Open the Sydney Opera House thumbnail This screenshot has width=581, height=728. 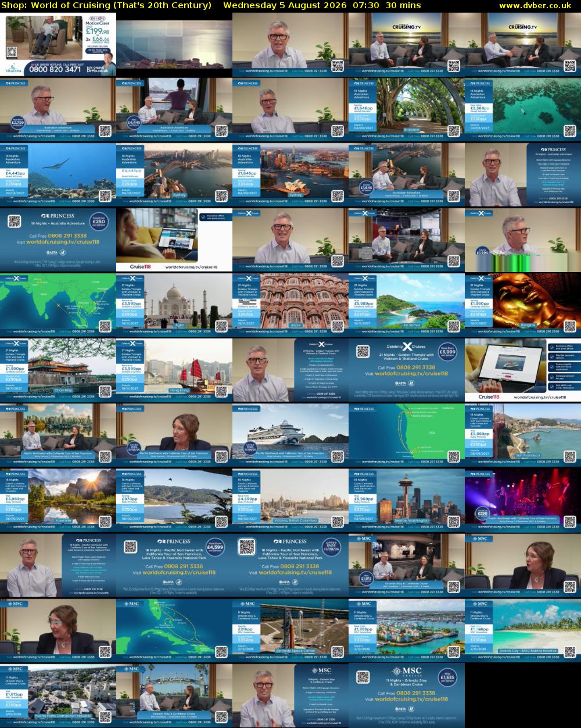(290, 174)
